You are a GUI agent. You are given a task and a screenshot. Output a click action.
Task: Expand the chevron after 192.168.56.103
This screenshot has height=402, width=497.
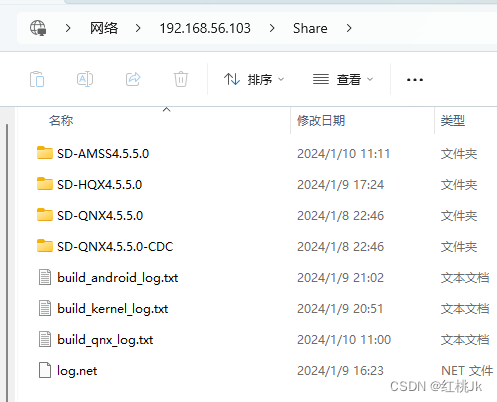tap(272, 28)
